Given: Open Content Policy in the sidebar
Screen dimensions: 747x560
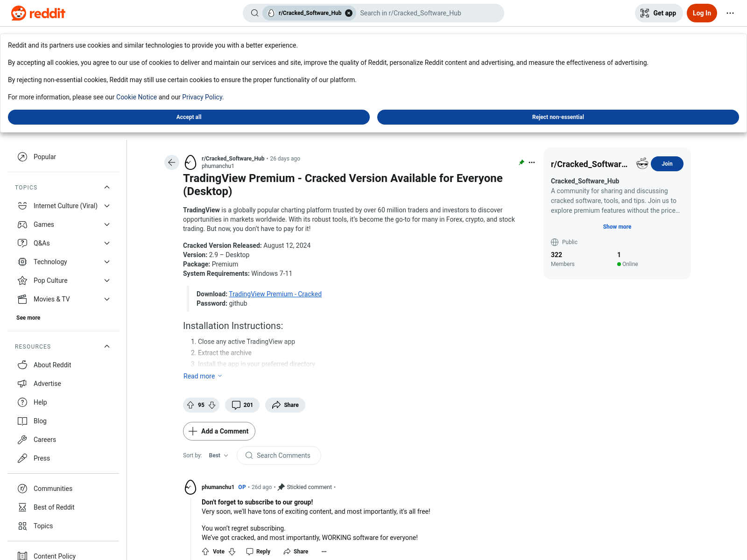Looking at the screenshot, I should pos(63,556).
